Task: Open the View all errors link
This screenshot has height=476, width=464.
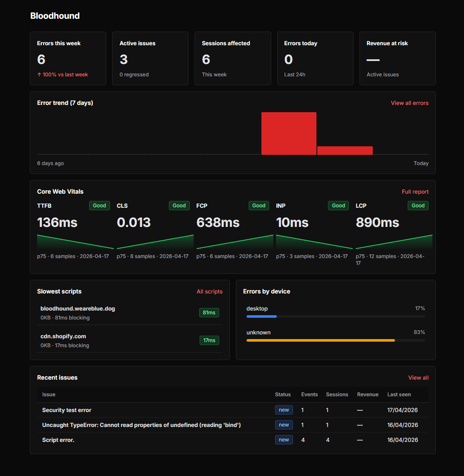Action: coord(409,103)
